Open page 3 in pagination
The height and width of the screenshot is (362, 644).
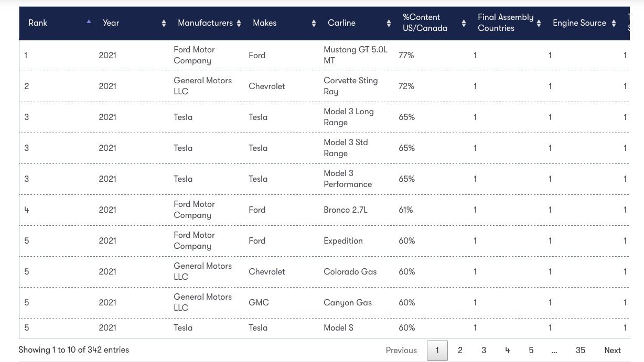coord(484,350)
